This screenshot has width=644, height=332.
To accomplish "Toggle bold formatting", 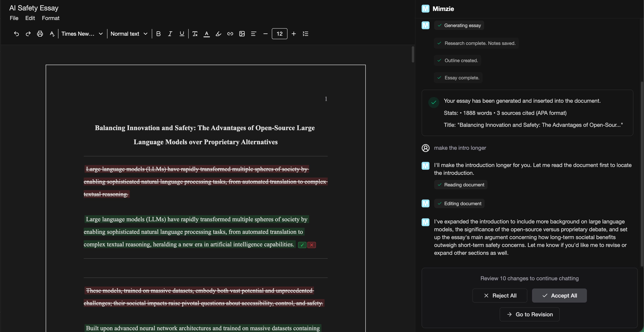I will 158,34.
